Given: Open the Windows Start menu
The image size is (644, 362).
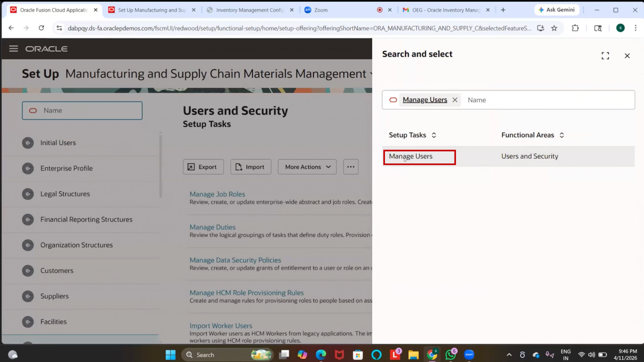Looking at the screenshot, I should 170,355.
